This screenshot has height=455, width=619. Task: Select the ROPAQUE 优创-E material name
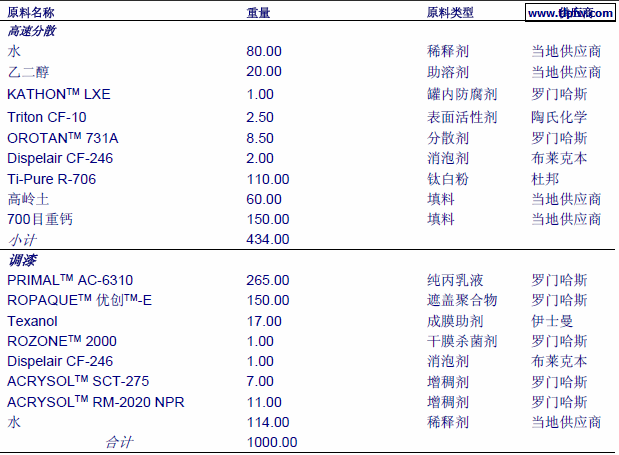(79, 300)
